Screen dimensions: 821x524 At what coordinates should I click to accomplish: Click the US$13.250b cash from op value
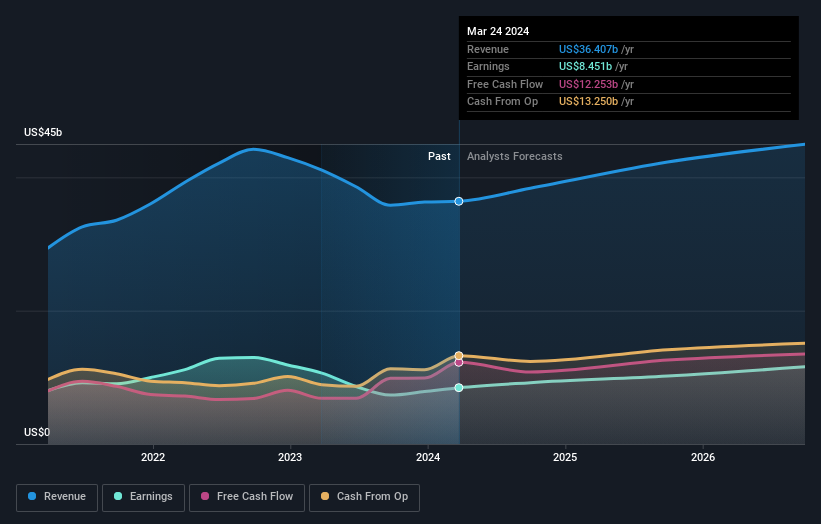(x=588, y=102)
